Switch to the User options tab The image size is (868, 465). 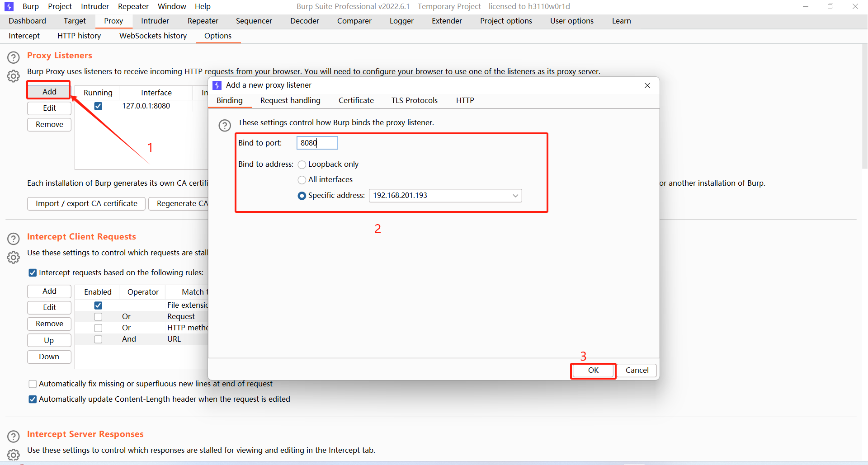pyautogui.click(x=572, y=21)
